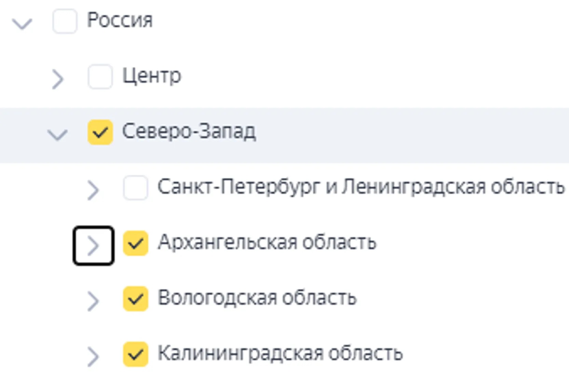Screen dimensions: 569x392
Task: Select the Архангельская область label
Action: pyautogui.click(x=267, y=242)
